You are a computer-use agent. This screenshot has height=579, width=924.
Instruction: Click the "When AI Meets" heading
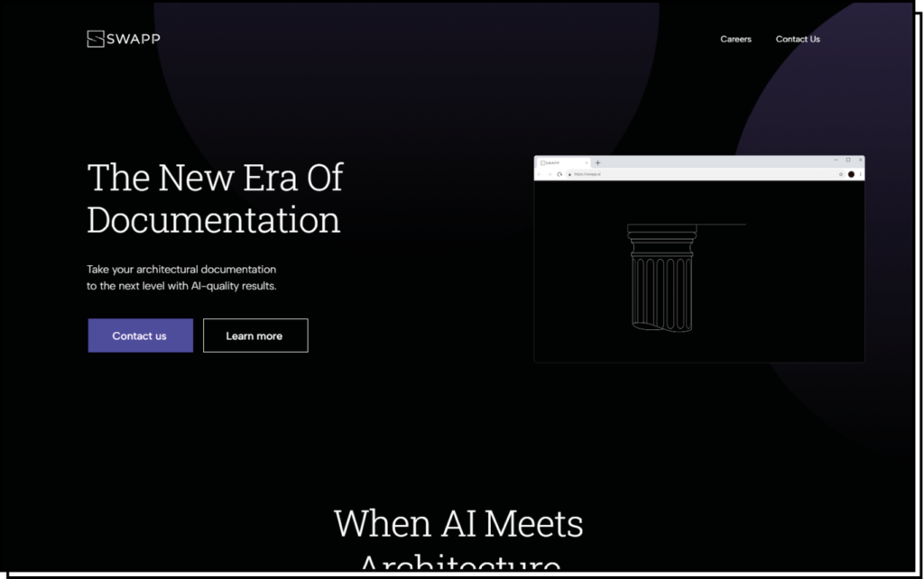tap(458, 524)
